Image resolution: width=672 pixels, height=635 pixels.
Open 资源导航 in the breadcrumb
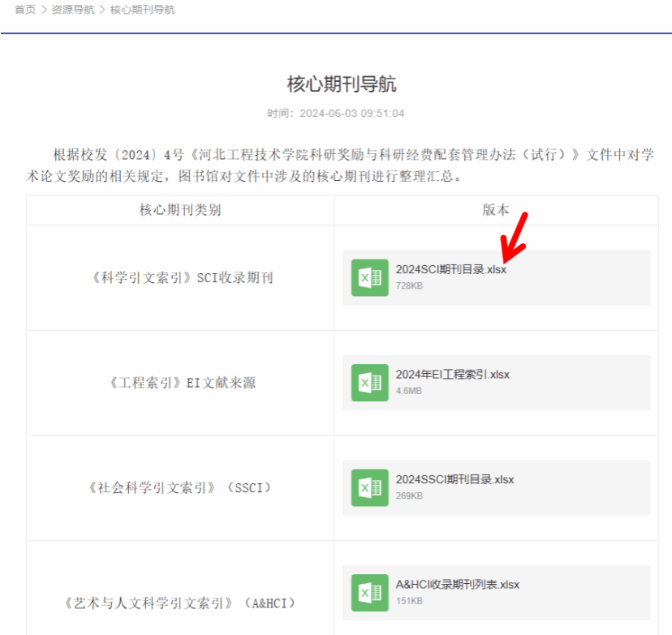73,10
